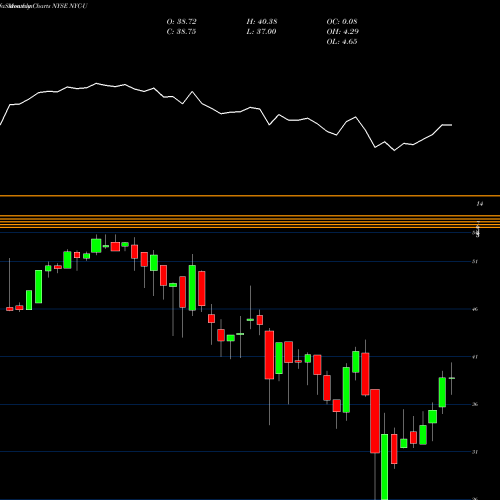Click the "C: 38.75" close value
This screenshot has width=500, height=500.
(181, 32)
